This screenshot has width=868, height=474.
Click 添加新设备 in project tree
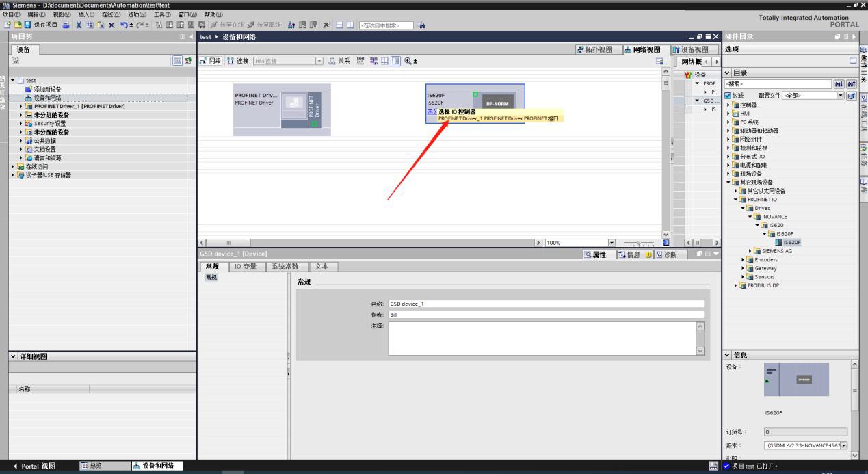pos(47,89)
